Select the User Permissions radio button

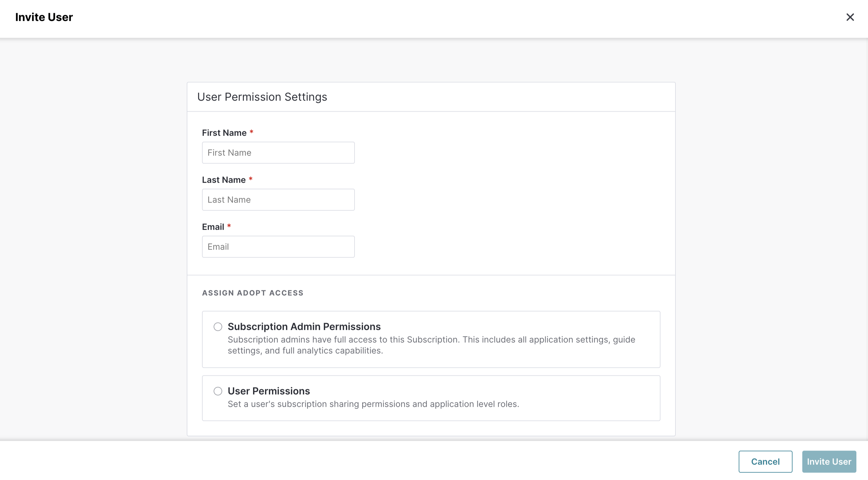point(218,391)
